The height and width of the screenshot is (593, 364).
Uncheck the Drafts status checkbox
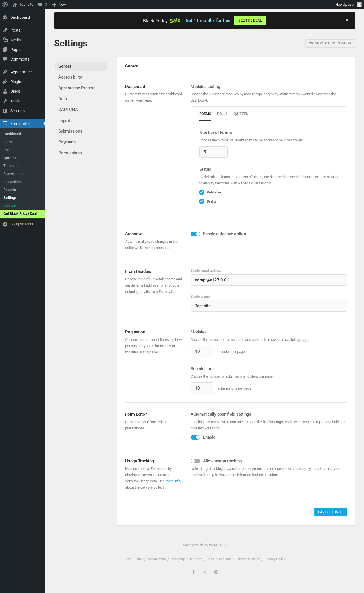point(202,201)
